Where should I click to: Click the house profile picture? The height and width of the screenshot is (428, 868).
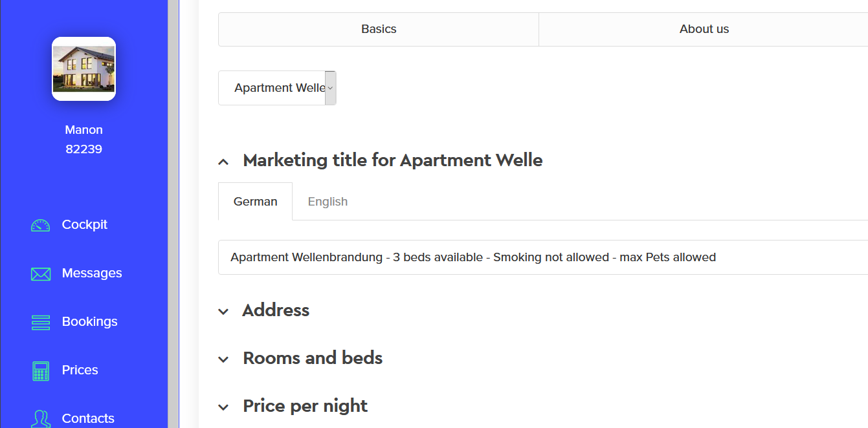pyautogui.click(x=83, y=69)
